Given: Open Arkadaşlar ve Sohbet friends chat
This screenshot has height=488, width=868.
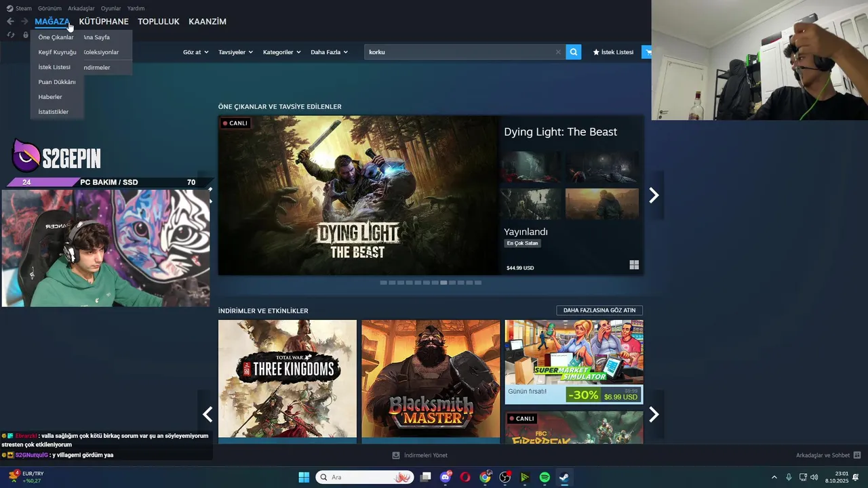Looking at the screenshot, I should coord(828,455).
